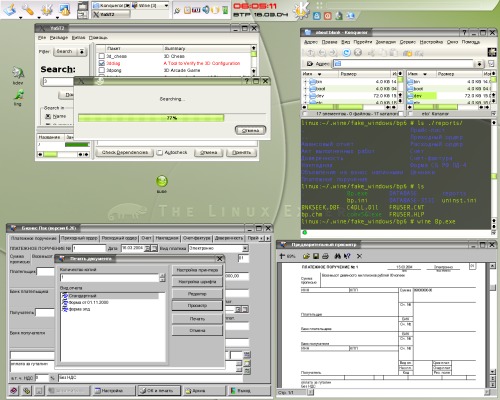Save icon in print preview toolbar
The image size is (500, 400).
pyautogui.click(x=316, y=256)
